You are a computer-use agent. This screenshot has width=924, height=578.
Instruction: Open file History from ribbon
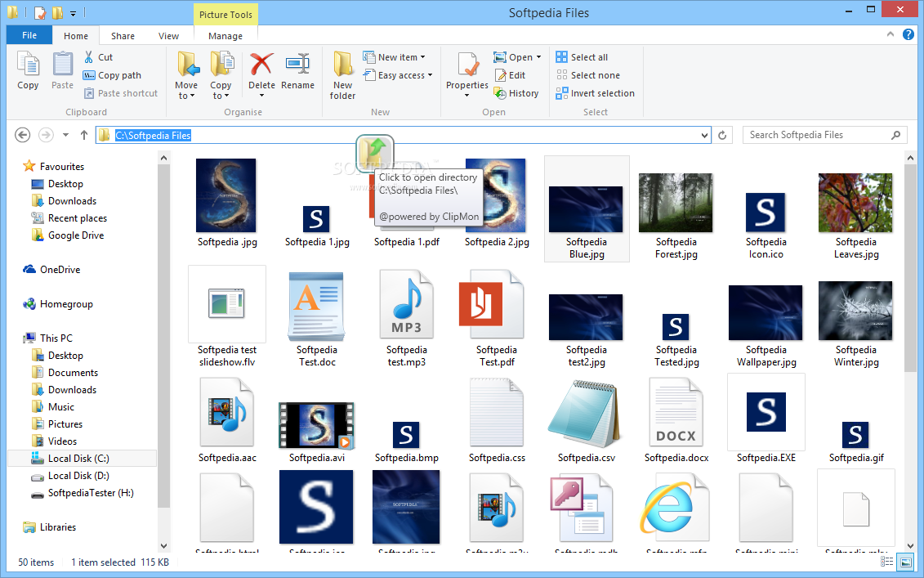tap(516, 93)
